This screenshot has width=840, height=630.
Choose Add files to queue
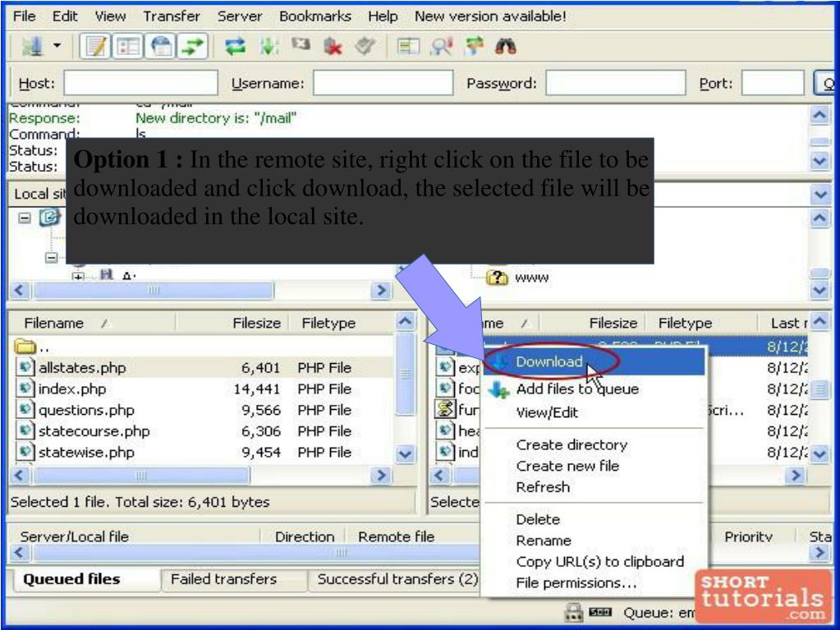coord(594,389)
